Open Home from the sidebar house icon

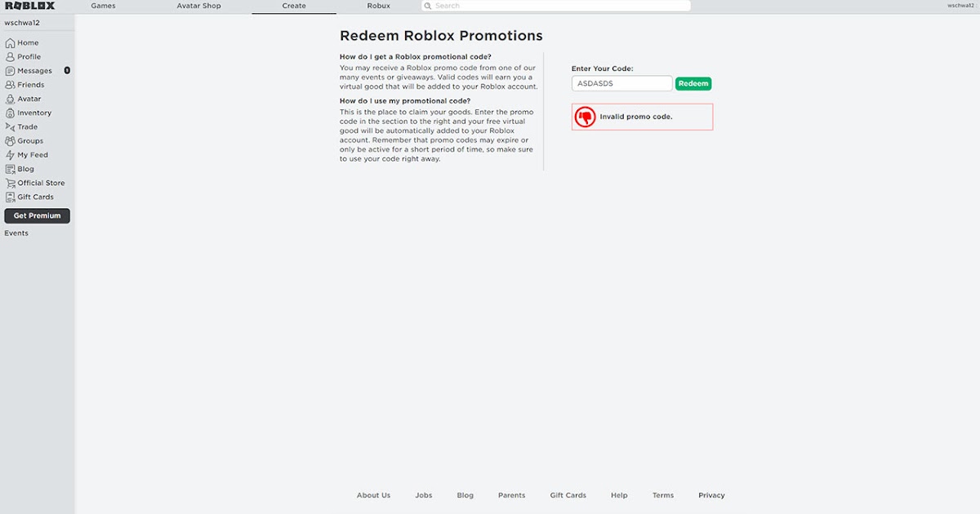click(x=11, y=42)
